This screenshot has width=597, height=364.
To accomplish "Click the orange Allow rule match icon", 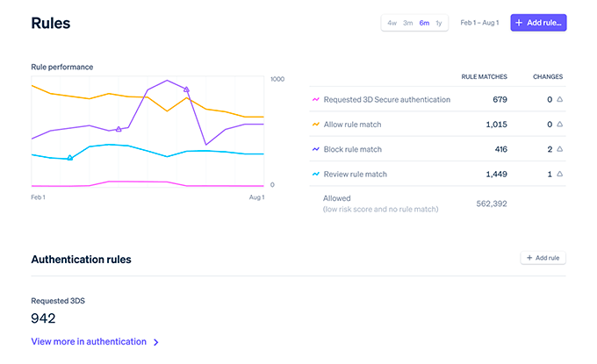I will pyautogui.click(x=316, y=125).
